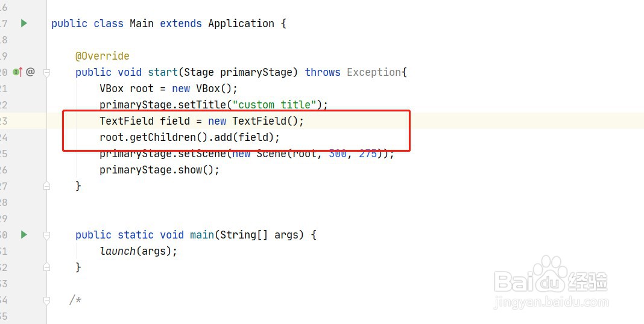This screenshot has width=644, height=324.
Task: Click root.getChildren().add(field) line
Action: [x=189, y=137]
